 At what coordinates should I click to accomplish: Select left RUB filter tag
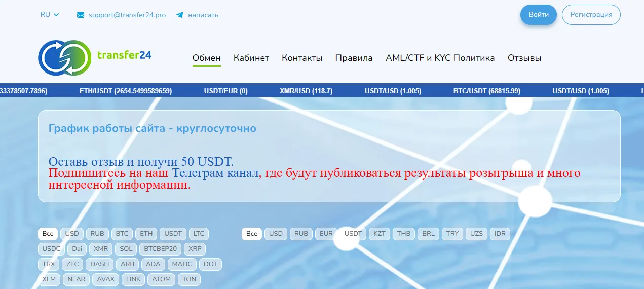[x=97, y=234]
